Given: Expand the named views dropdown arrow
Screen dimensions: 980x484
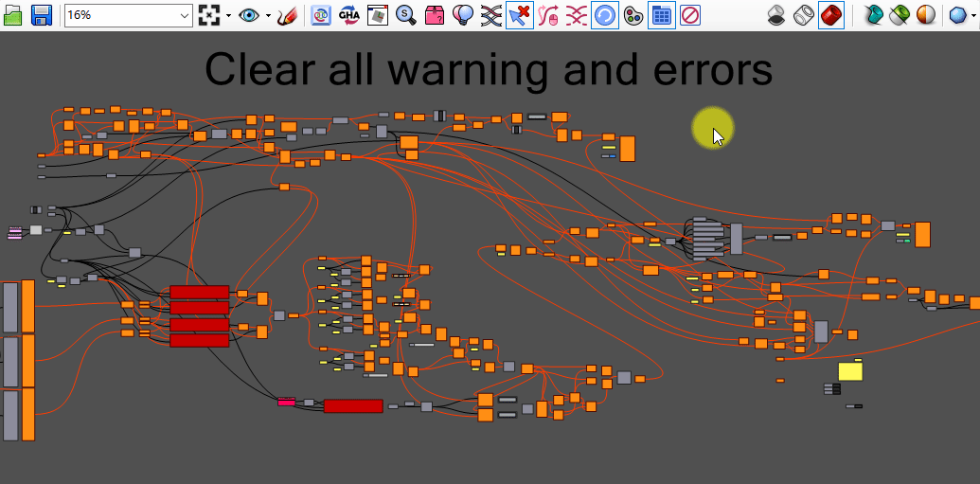Looking at the screenshot, I should pyautogui.click(x=268, y=15).
